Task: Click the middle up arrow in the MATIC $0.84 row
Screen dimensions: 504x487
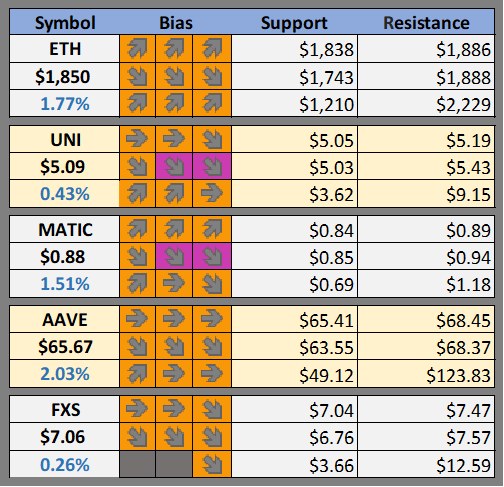Action: [x=174, y=229]
